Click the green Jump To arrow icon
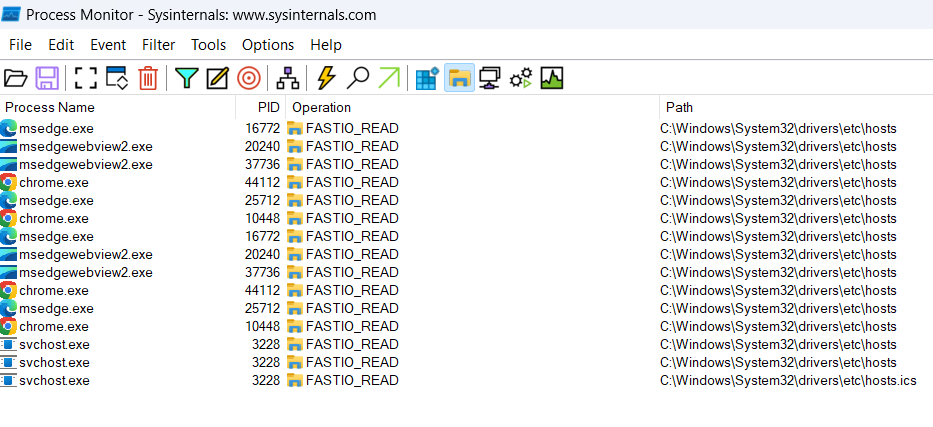This screenshot has height=427, width=933. [389, 78]
